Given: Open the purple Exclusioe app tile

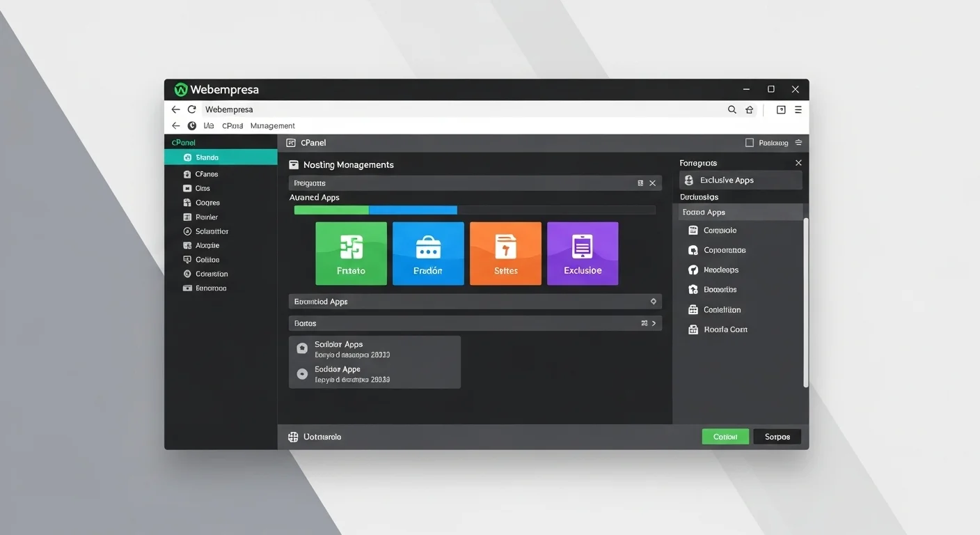Looking at the screenshot, I should tap(583, 254).
